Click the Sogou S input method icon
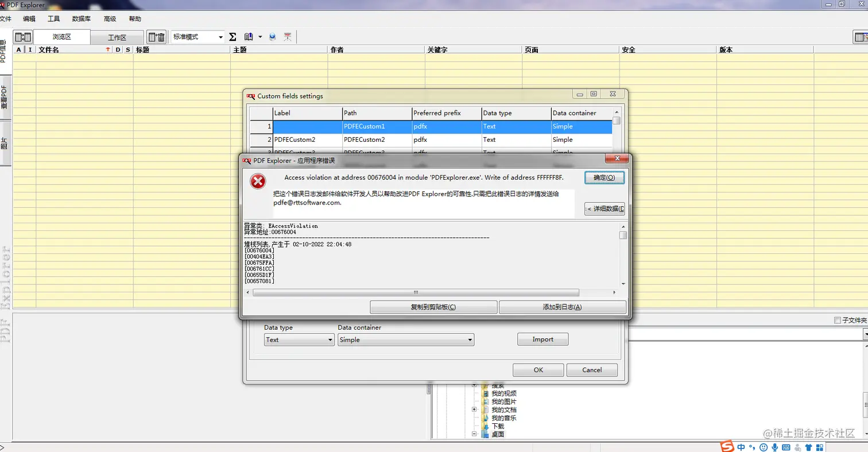 click(x=728, y=446)
